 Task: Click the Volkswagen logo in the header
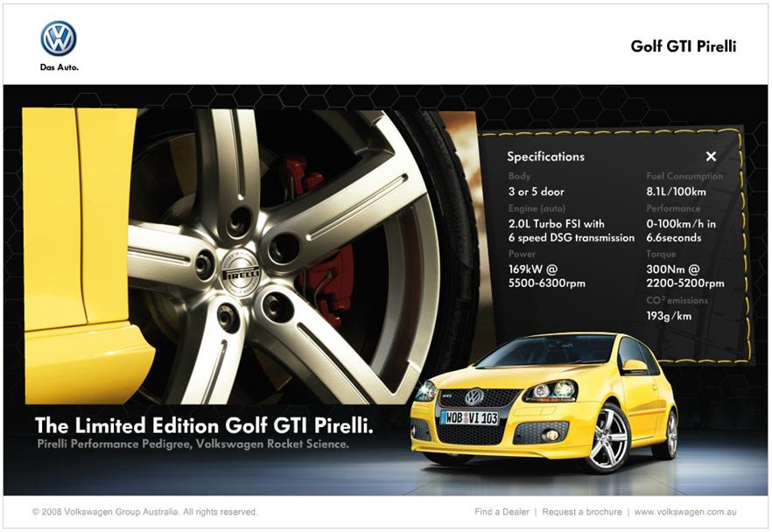59,38
